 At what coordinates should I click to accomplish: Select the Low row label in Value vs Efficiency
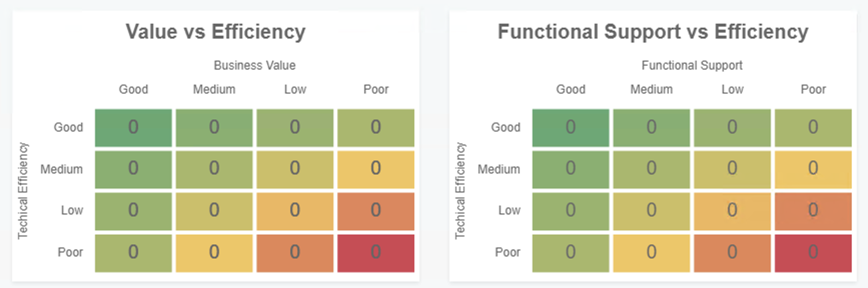click(72, 210)
